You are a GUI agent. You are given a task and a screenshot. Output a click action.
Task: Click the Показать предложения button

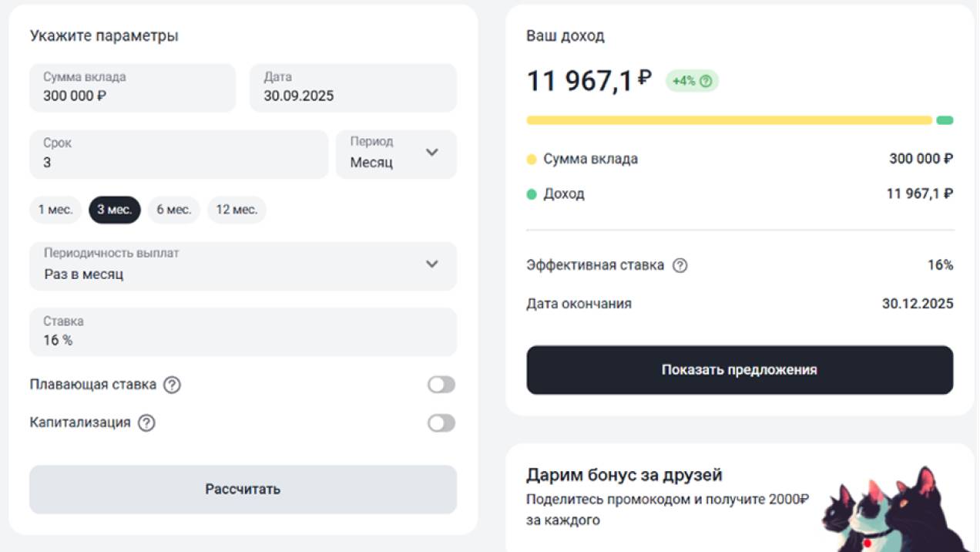(x=739, y=370)
